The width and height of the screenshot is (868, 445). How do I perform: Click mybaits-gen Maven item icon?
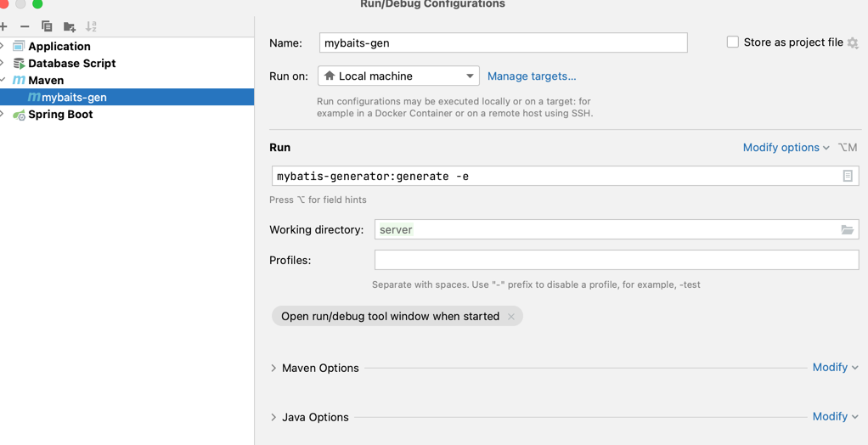pyautogui.click(x=34, y=98)
